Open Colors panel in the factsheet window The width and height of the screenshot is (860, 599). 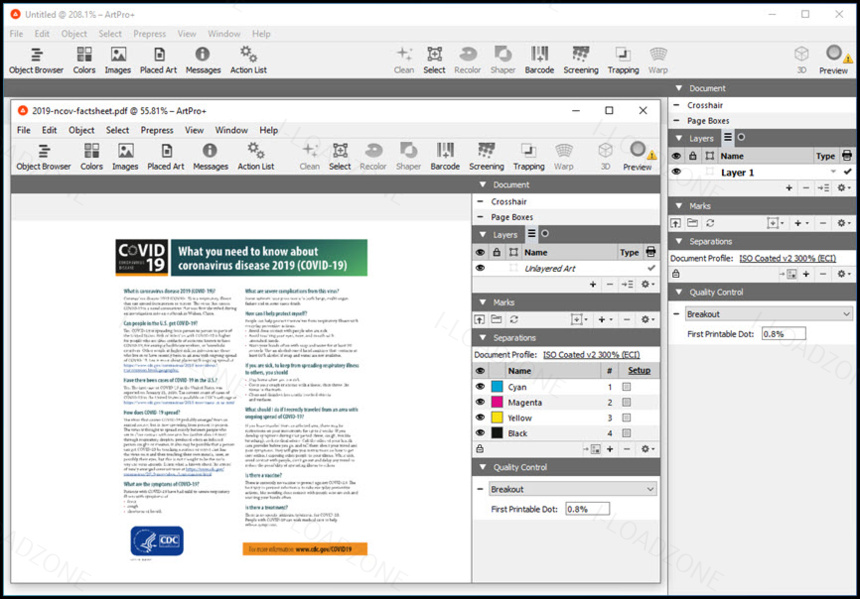(x=92, y=157)
